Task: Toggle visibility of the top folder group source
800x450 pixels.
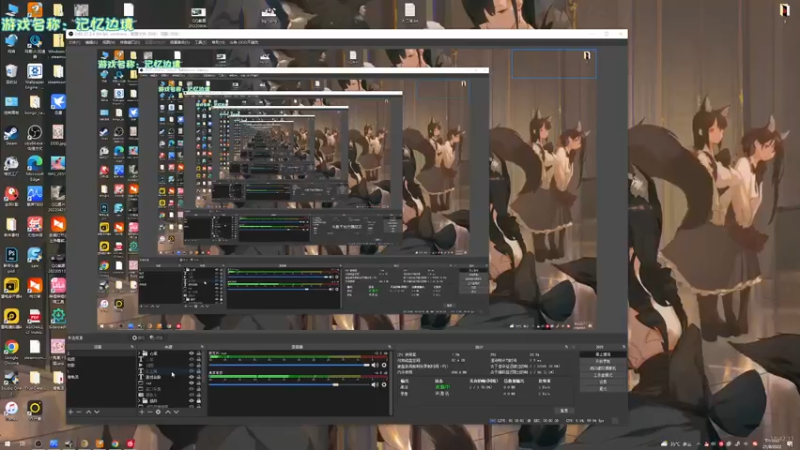Action: pos(191,353)
